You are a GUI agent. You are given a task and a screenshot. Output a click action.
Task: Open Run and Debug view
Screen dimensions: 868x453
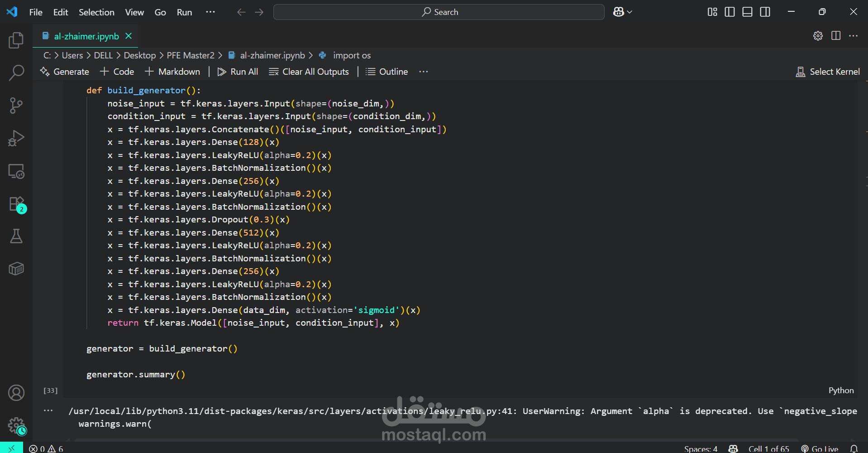coord(16,138)
